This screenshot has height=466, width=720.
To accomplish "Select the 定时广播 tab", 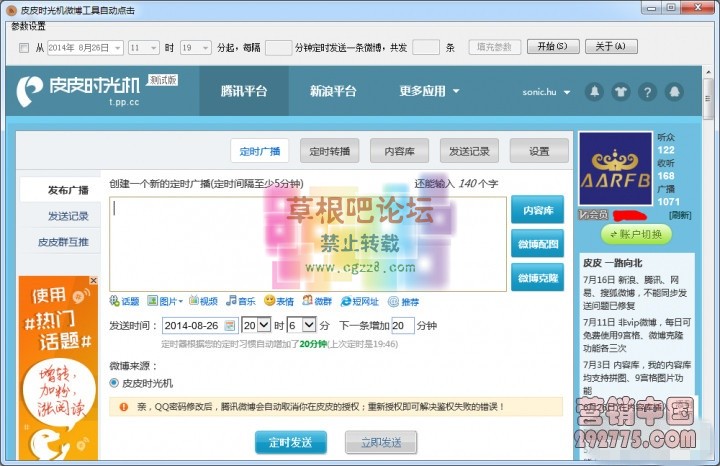I will click(x=260, y=151).
